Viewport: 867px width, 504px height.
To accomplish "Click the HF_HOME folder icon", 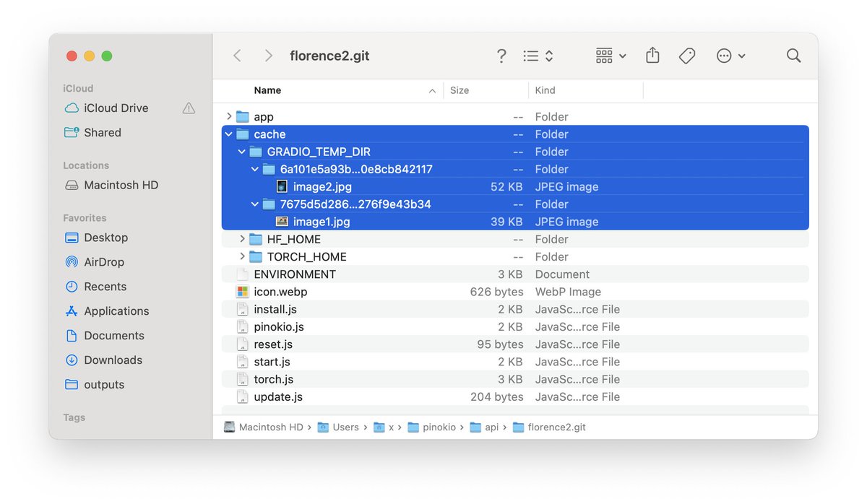I will (x=255, y=239).
